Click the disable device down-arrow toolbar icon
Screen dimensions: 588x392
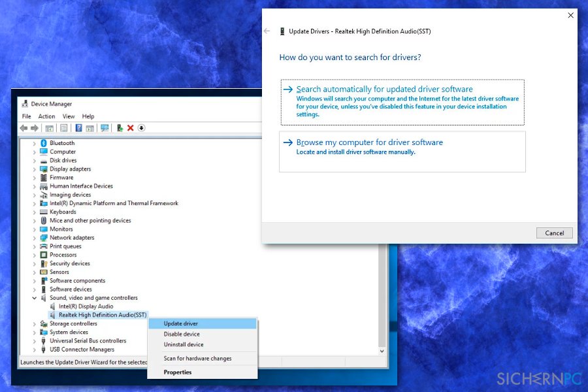tap(141, 128)
